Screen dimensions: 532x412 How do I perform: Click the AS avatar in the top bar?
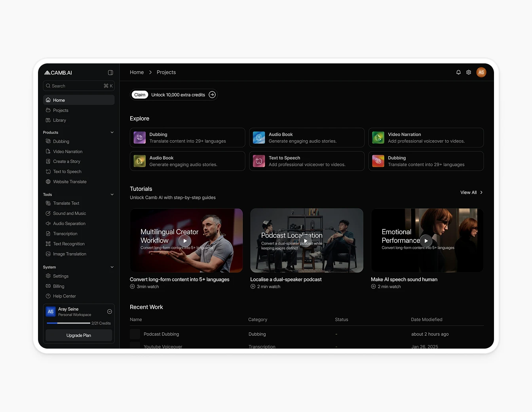(x=481, y=72)
